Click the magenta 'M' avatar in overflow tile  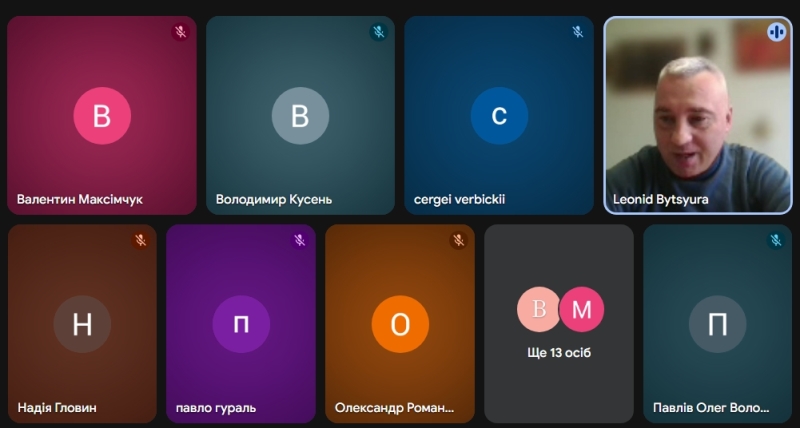581,310
